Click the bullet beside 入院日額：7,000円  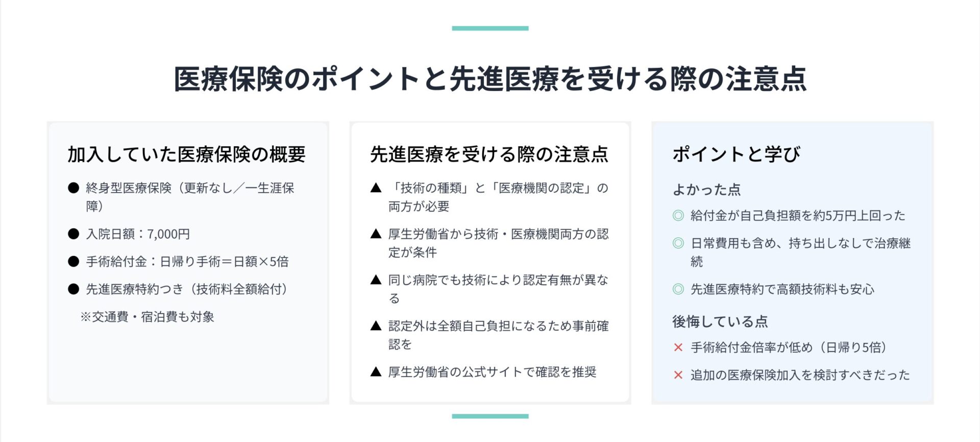(73, 234)
